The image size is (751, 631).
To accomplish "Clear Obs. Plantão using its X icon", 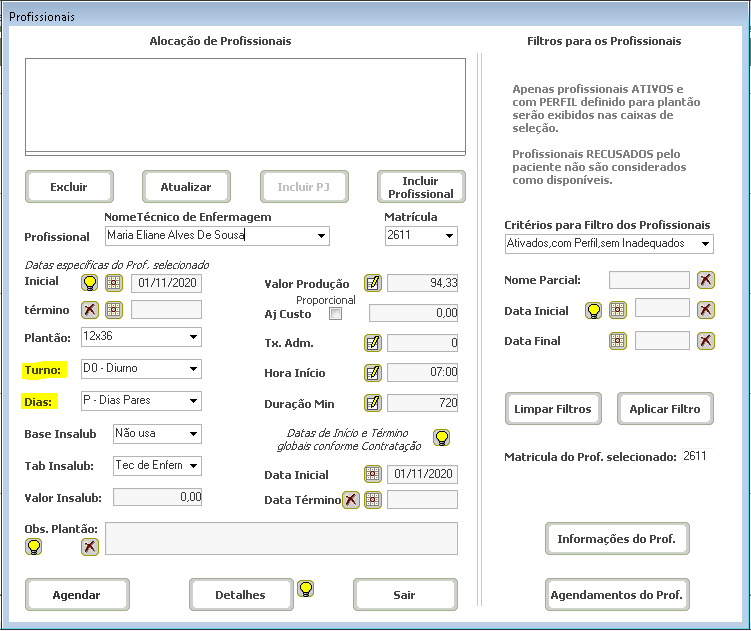I will (90, 547).
